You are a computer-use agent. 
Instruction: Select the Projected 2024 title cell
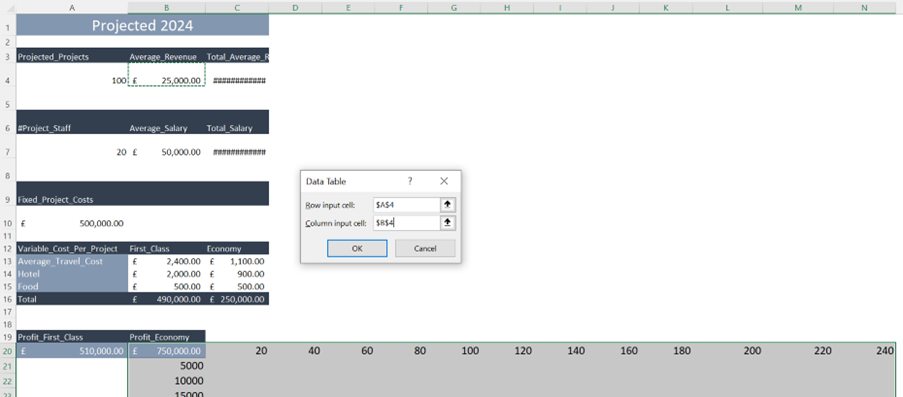click(142, 25)
